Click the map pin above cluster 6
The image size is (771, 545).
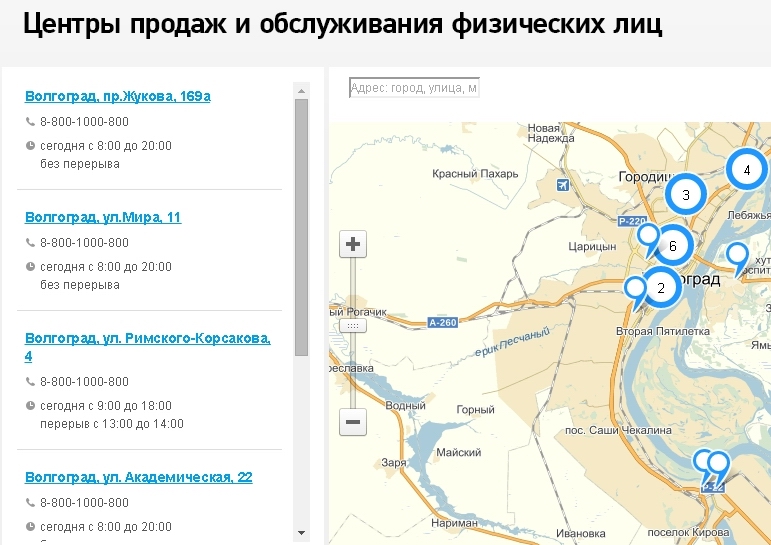click(648, 237)
